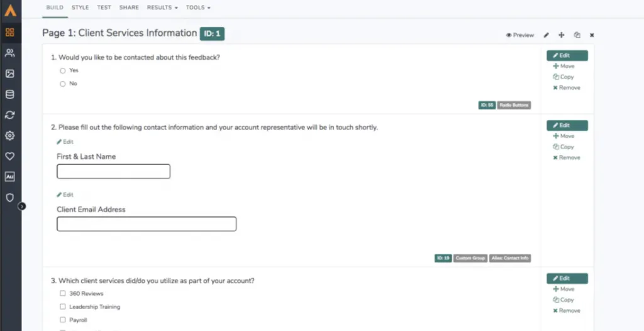Switch to the Style tab

point(80,8)
